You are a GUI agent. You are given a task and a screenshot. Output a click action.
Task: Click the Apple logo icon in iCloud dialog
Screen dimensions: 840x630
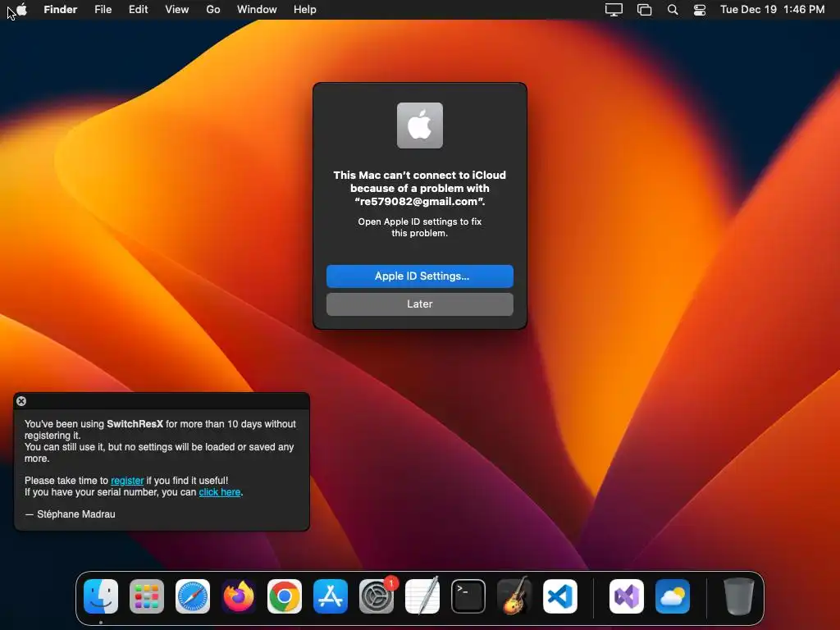[420, 126]
